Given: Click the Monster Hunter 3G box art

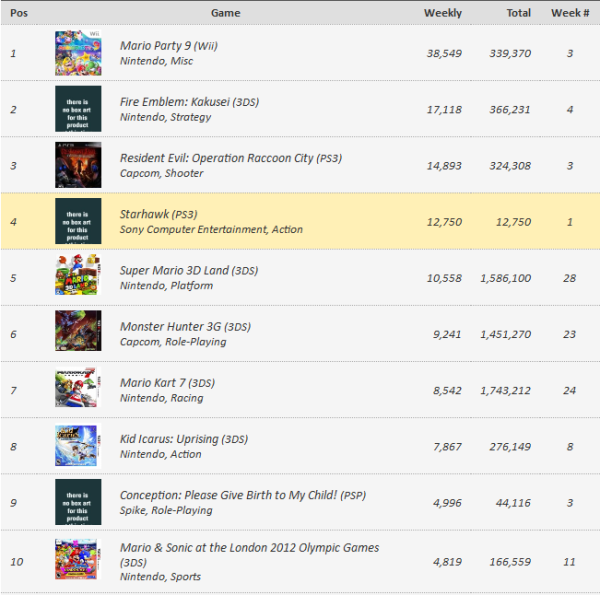Looking at the screenshot, I should click(x=78, y=333).
